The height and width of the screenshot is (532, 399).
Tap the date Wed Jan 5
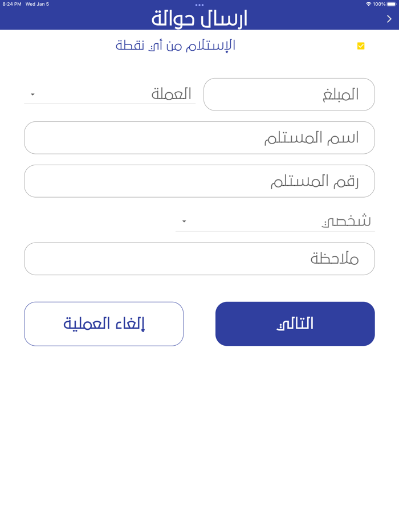pyautogui.click(x=38, y=4)
